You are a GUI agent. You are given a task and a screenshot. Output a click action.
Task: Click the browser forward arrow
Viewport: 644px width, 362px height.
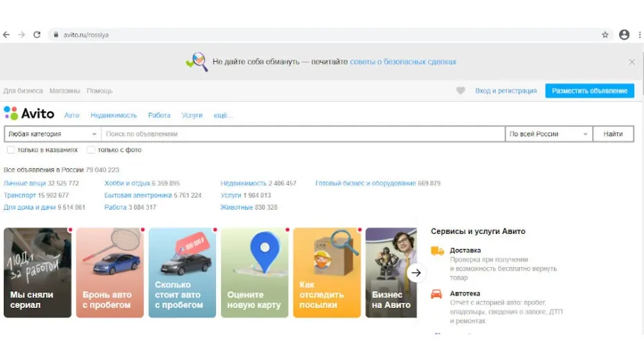(21, 35)
